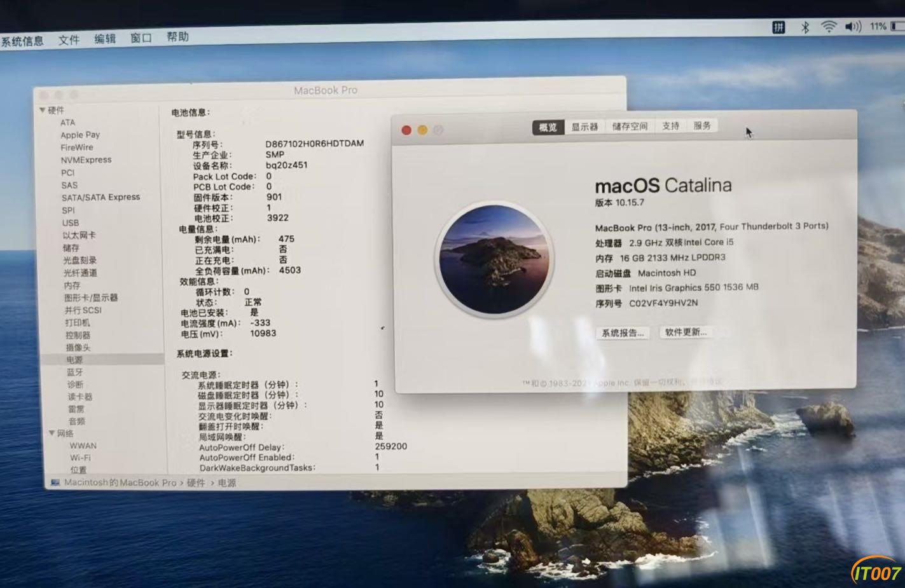This screenshot has height=588, width=905.
Task: Select Wi-Fi under 网络 in sidebar
Action: point(80,458)
